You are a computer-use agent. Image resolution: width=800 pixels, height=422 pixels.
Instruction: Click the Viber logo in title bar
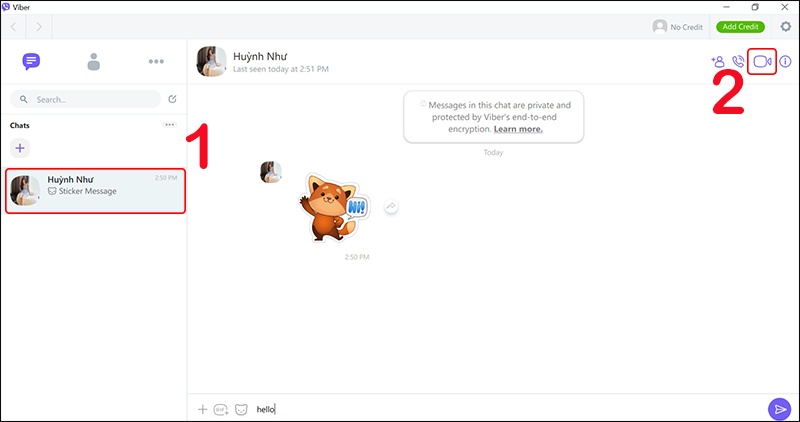click(6, 7)
